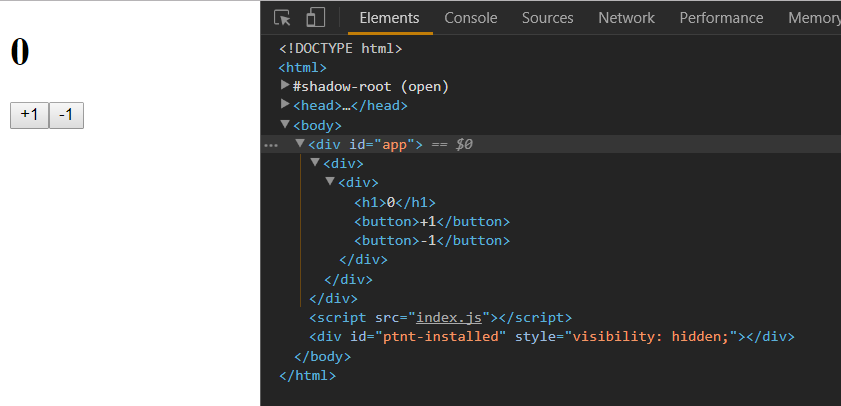This screenshot has height=406, width=841.
Task: Select the Elements tab
Action: coord(389,18)
